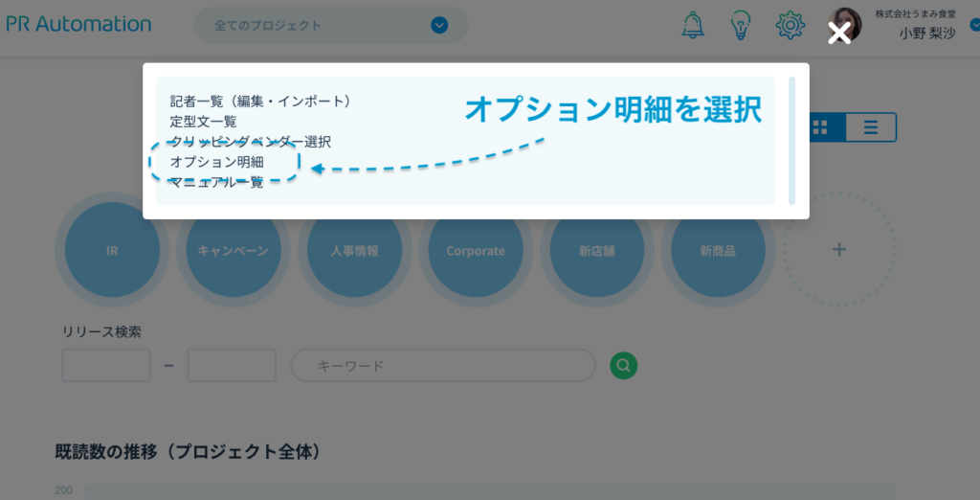This screenshot has width=980, height=500.
Task: Switch to grid view layout
Action: (x=820, y=127)
